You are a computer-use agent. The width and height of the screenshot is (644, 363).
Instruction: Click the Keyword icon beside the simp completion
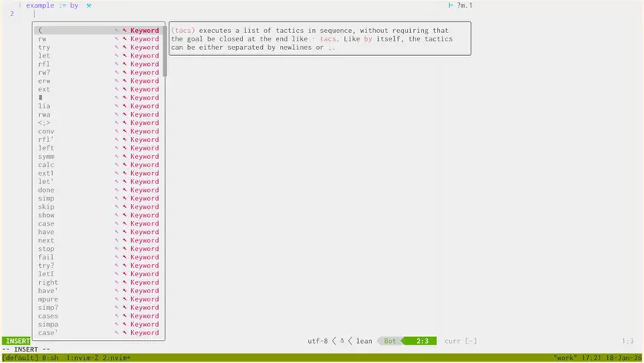click(x=125, y=199)
